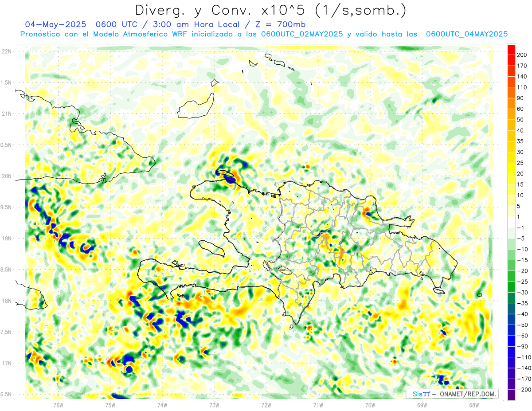Click the title 'Diverg. y Conv. x10^5 (1/s,somb.)'
Image resolution: width=532 pixels, height=411 pixels.
point(270,10)
